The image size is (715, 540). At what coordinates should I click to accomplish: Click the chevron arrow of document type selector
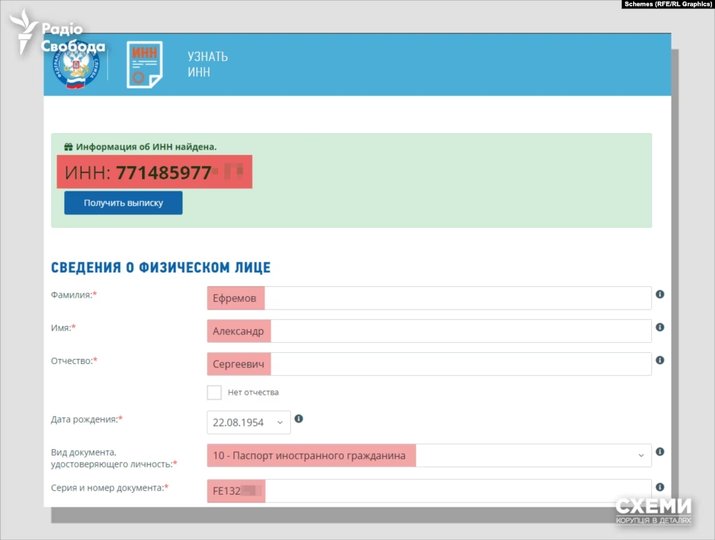pos(640,456)
